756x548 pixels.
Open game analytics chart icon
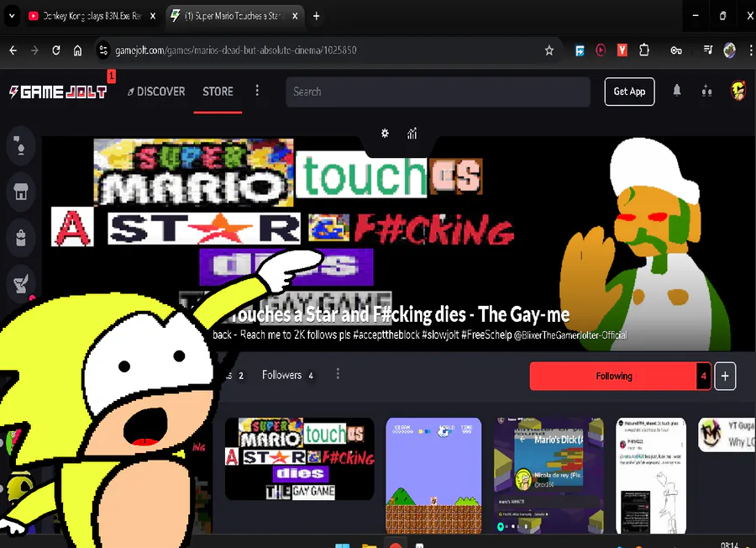click(412, 133)
